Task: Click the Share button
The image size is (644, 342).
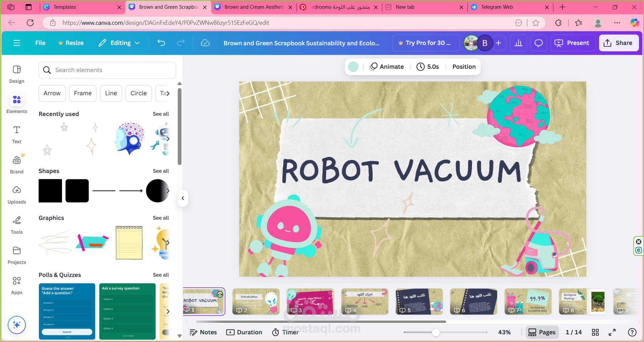Action: pos(619,43)
